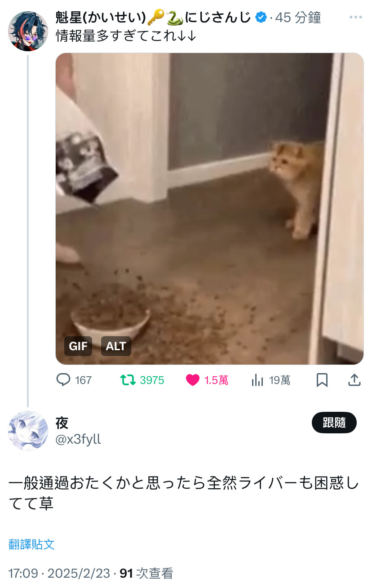Open the reply icon showing 167 comments
The width and height of the screenshot is (372, 588).
pyautogui.click(x=64, y=380)
